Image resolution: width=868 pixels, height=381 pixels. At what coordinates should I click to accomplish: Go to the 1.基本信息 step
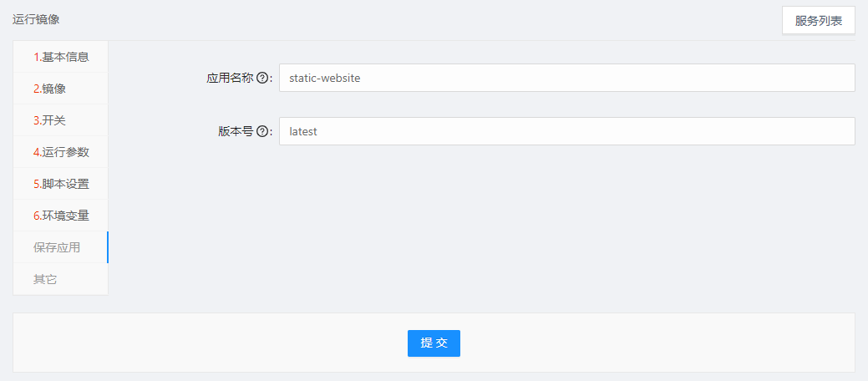tap(61, 57)
